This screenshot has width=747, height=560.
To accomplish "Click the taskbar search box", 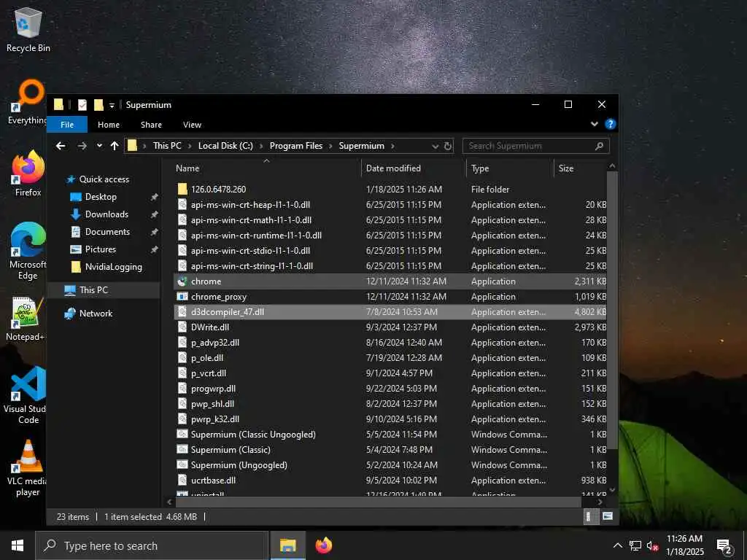I will click(x=152, y=545).
